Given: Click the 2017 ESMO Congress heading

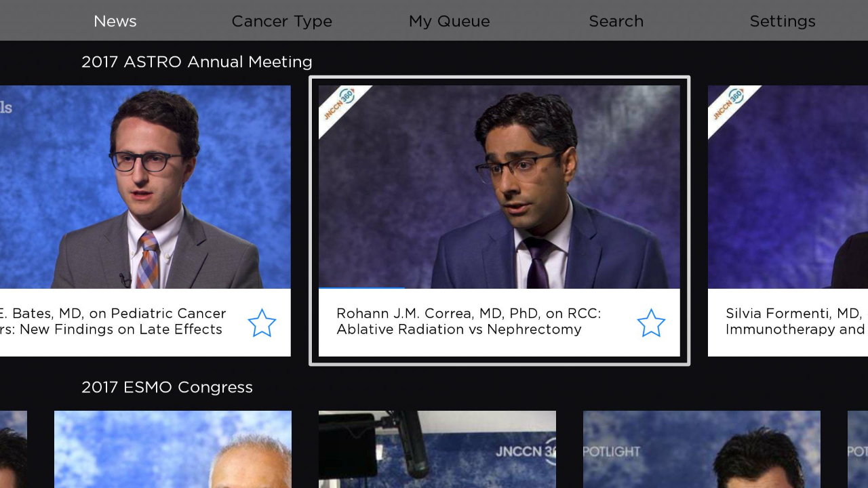Looking at the screenshot, I should (x=167, y=387).
